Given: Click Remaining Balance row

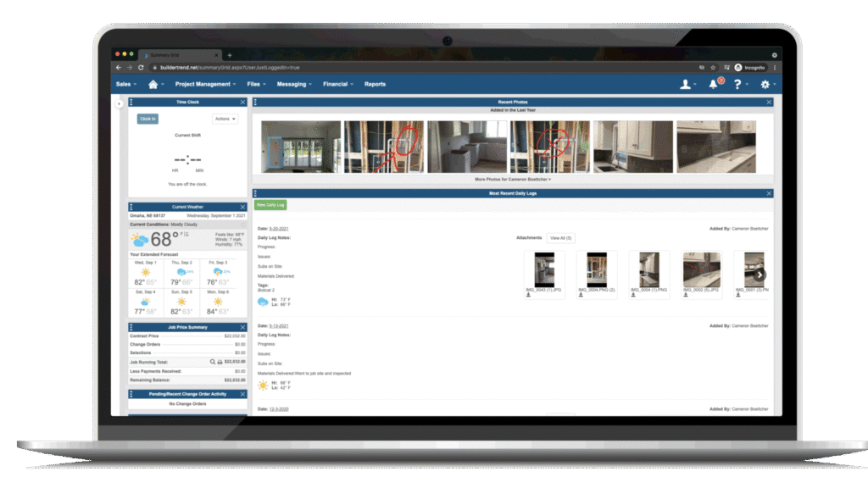Looking at the screenshot, I should (187, 380).
